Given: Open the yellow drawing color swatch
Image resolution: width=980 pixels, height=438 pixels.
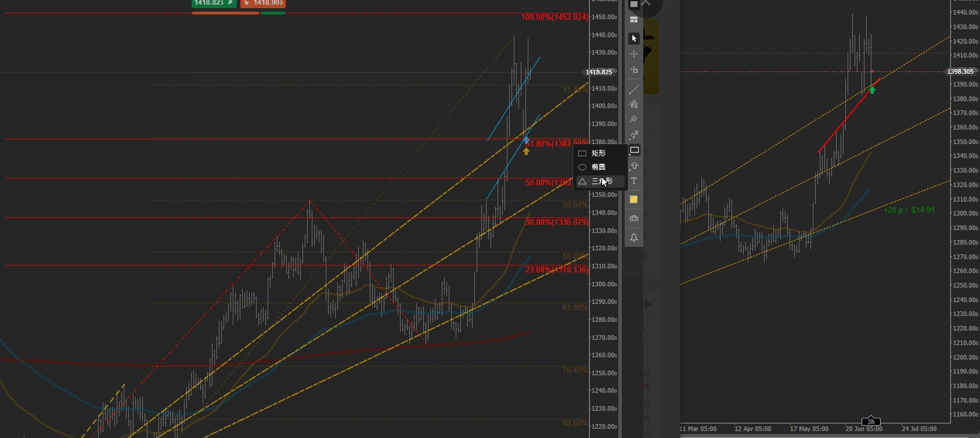Looking at the screenshot, I should [634, 200].
